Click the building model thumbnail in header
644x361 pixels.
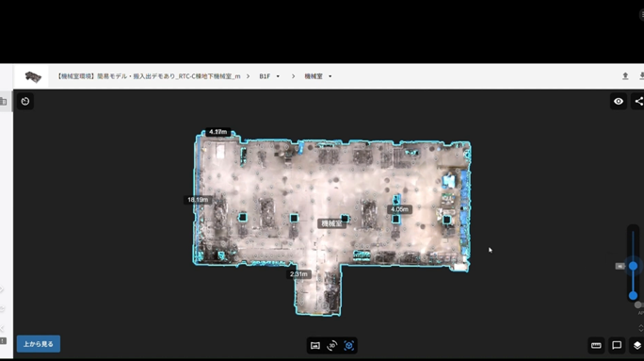(33, 76)
